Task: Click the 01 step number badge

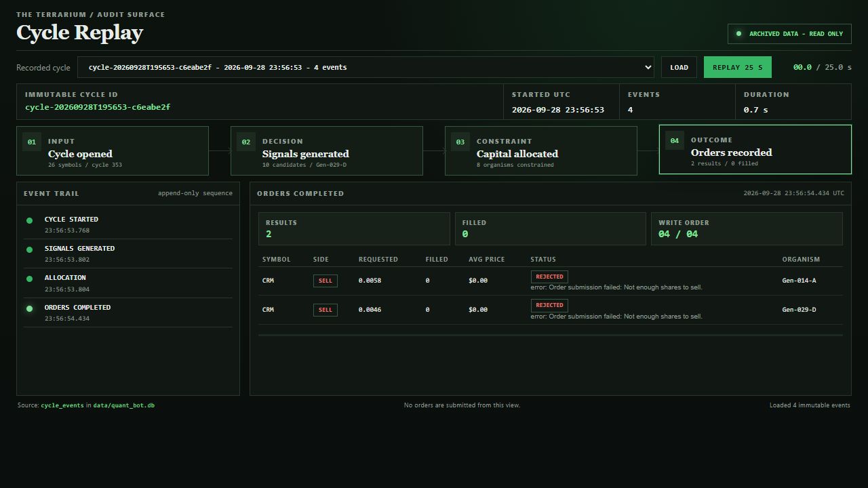Action: pyautogui.click(x=32, y=142)
